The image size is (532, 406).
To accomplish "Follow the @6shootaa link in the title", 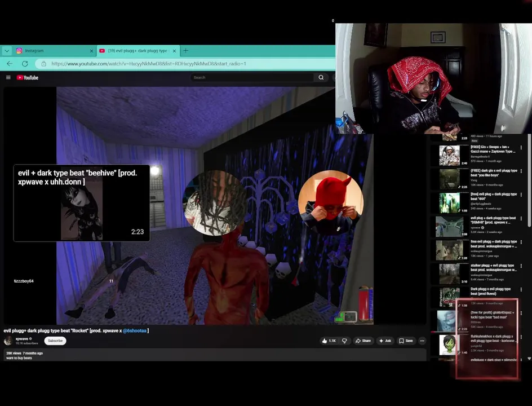I will coord(135,330).
